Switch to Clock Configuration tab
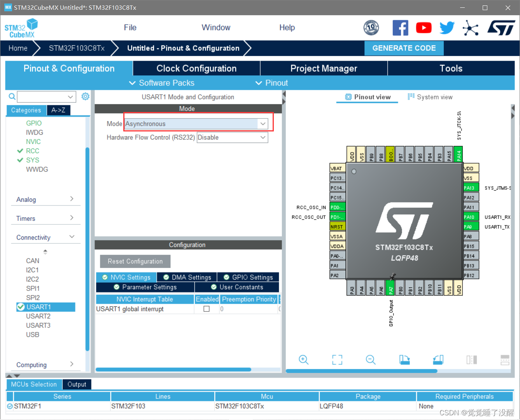Viewport: 520px width, 420px height. (196, 68)
